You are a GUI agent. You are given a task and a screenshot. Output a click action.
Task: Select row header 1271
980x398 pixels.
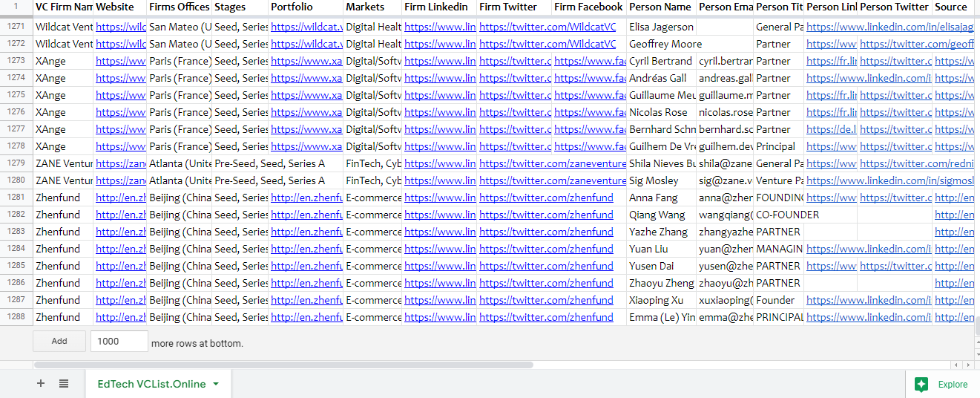[16, 26]
